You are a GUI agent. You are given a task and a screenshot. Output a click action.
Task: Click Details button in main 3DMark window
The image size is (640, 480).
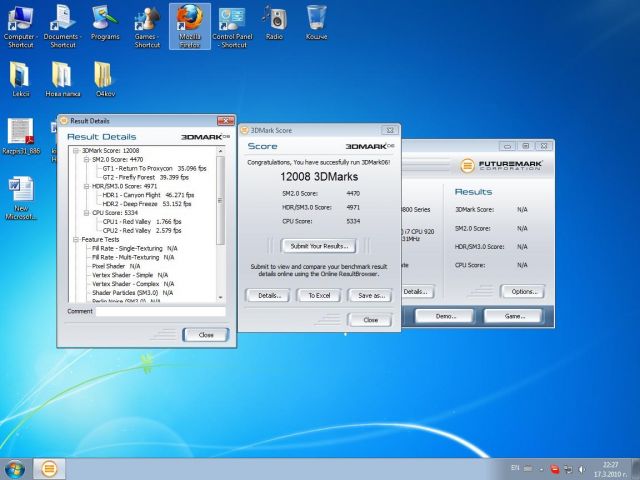click(416, 292)
